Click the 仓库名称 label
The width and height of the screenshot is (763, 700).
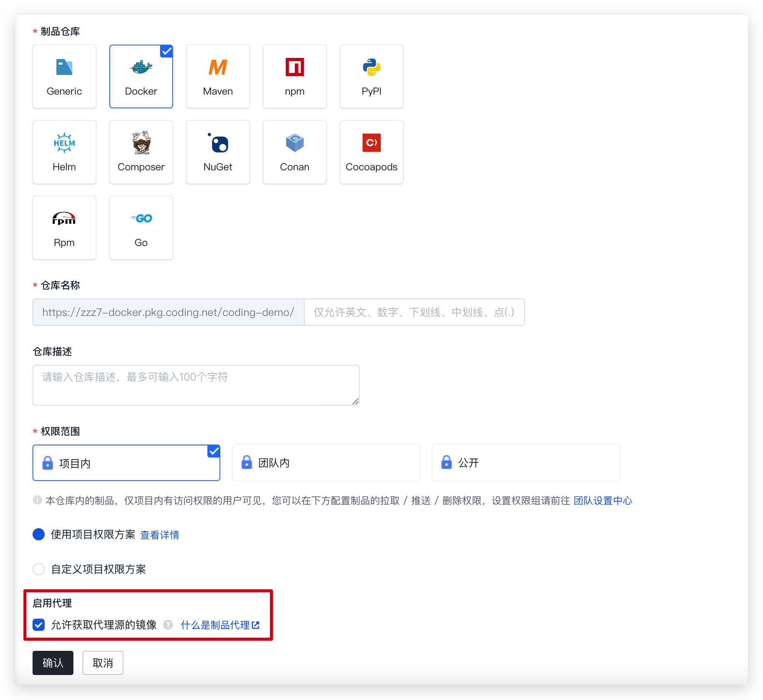coord(60,285)
